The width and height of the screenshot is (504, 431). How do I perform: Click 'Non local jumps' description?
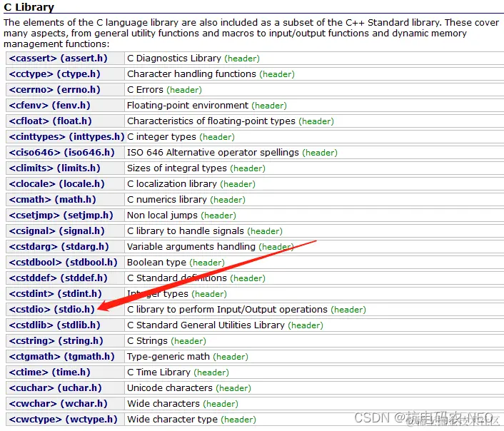click(x=162, y=215)
